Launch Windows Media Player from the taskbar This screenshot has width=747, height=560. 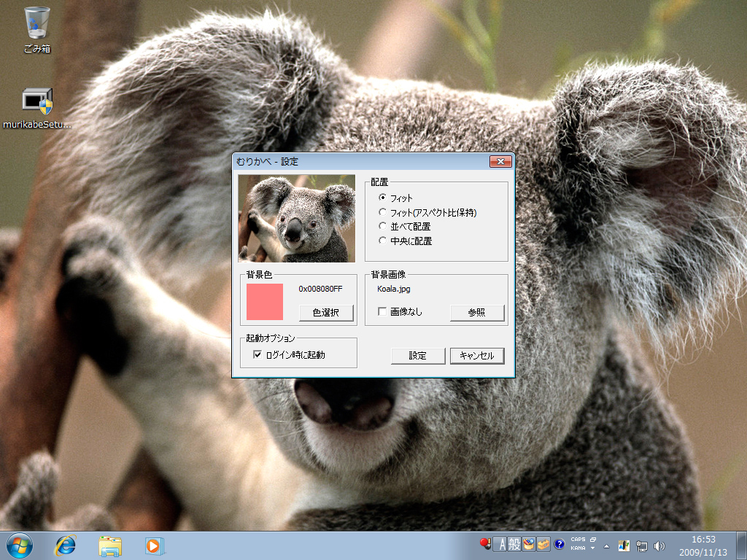tap(153, 545)
